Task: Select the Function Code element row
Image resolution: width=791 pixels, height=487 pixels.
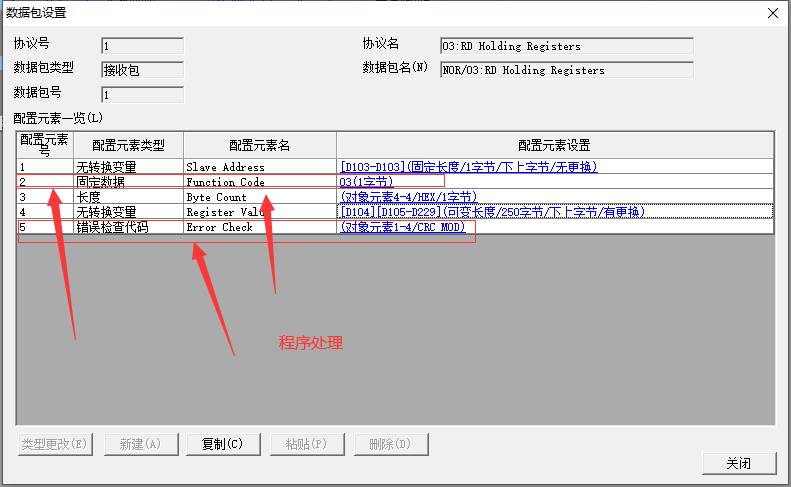Action: (x=225, y=182)
